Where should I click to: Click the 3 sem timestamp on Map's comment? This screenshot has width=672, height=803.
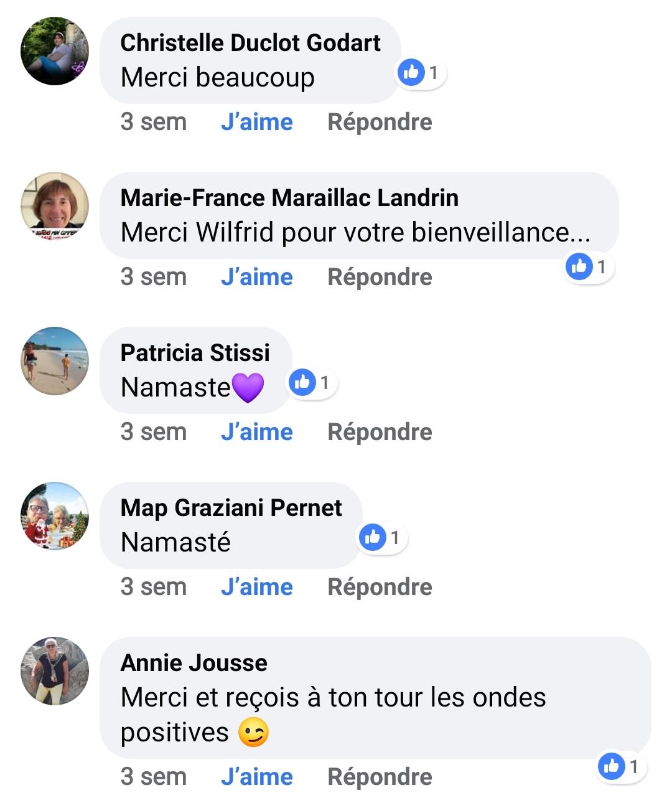coord(154,587)
